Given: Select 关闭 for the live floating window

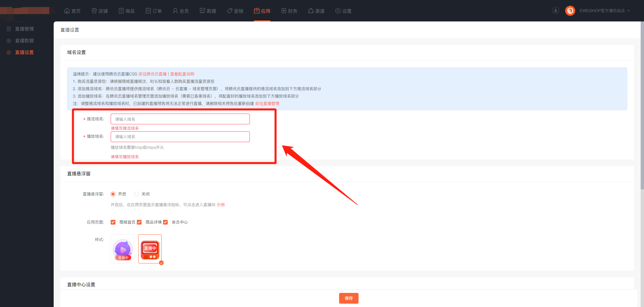Looking at the screenshot, I should (137, 194).
